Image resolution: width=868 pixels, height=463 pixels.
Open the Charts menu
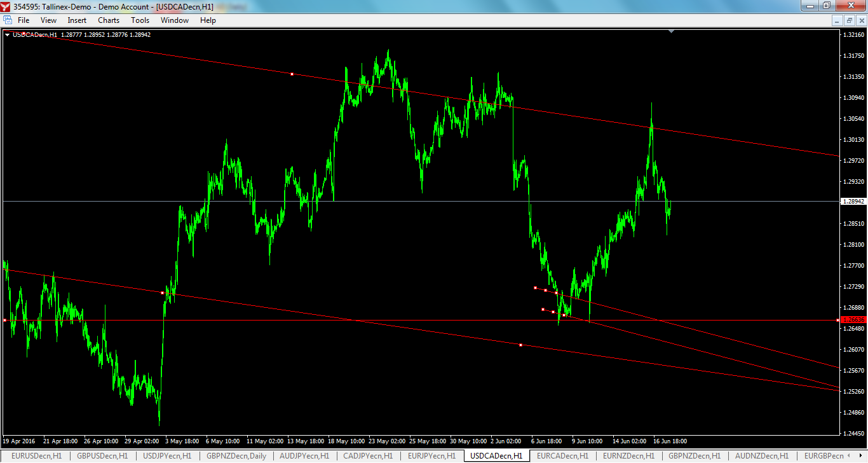tap(108, 20)
